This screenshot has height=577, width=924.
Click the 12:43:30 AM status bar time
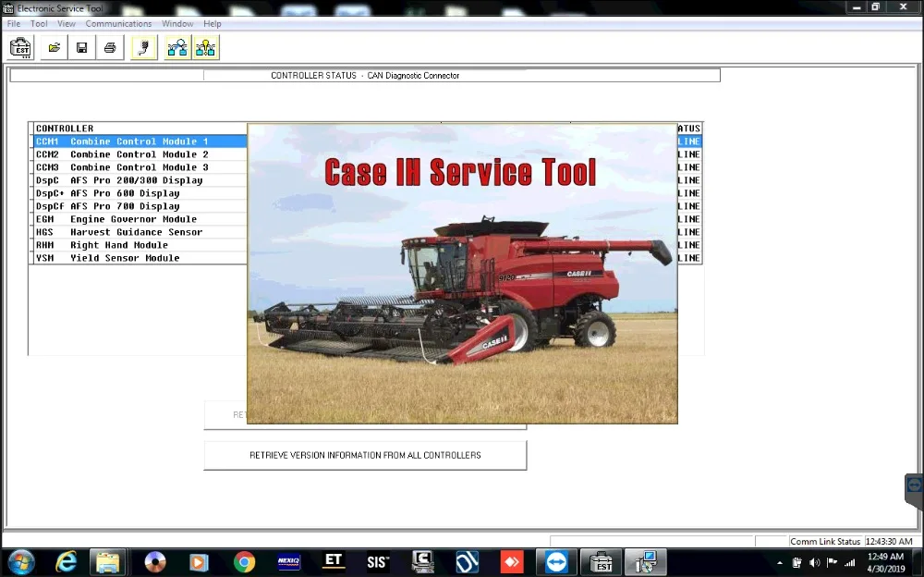tap(889, 542)
